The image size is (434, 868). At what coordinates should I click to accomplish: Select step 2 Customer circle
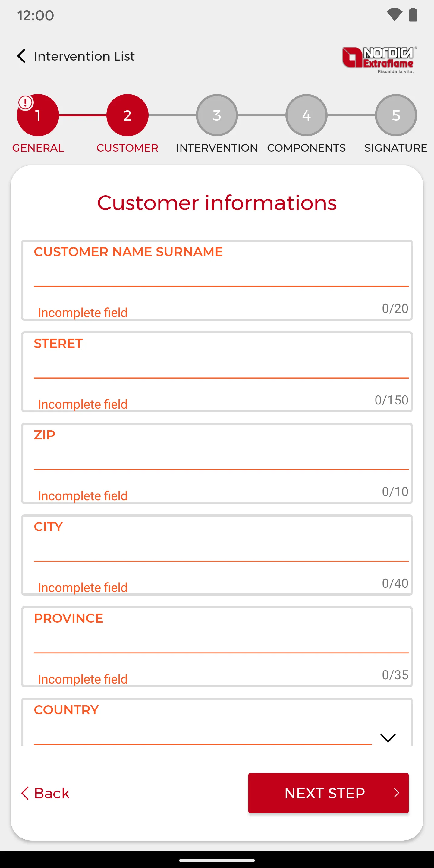127,115
